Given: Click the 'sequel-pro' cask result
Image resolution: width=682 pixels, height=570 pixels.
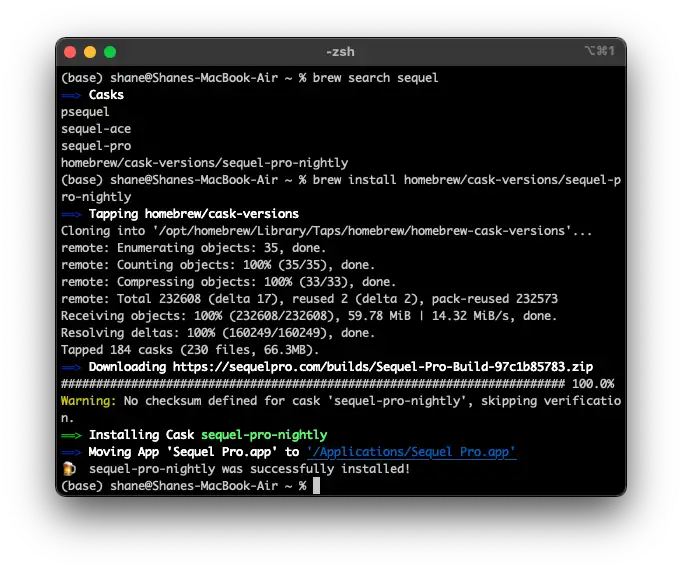Looking at the screenshot, I should (96, 146).
